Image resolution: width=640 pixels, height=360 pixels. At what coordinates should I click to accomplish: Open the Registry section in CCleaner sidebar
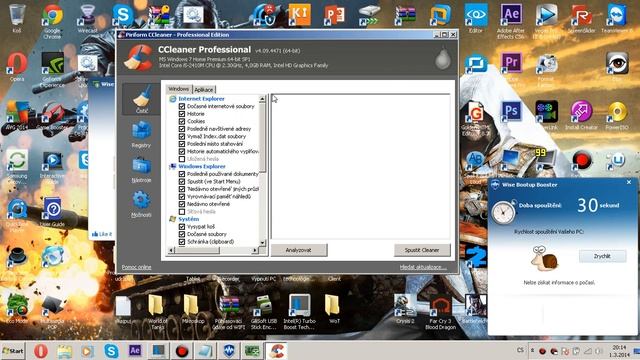141,134
